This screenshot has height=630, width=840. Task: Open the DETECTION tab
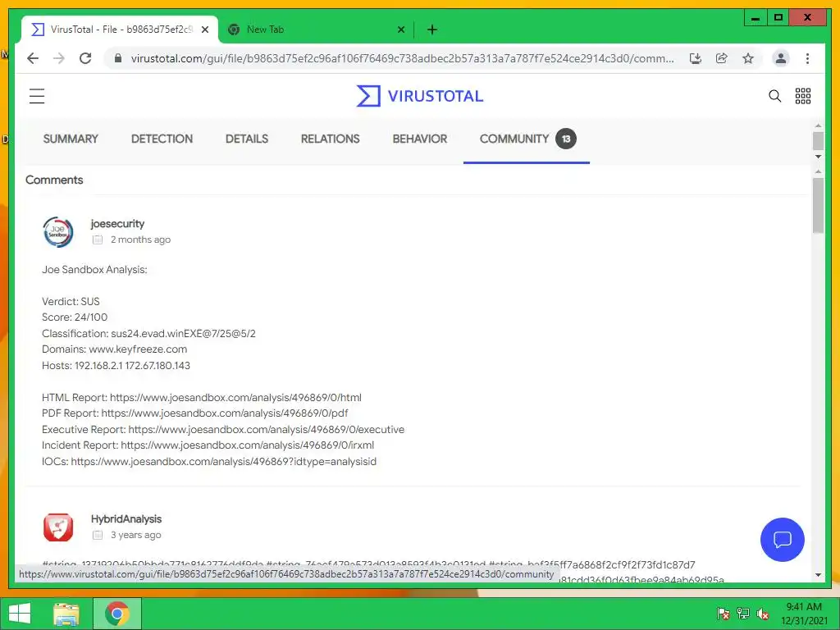point(162,139)
